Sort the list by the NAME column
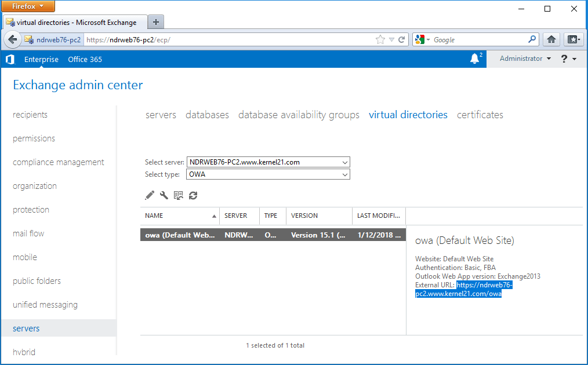 pos(180,216)
